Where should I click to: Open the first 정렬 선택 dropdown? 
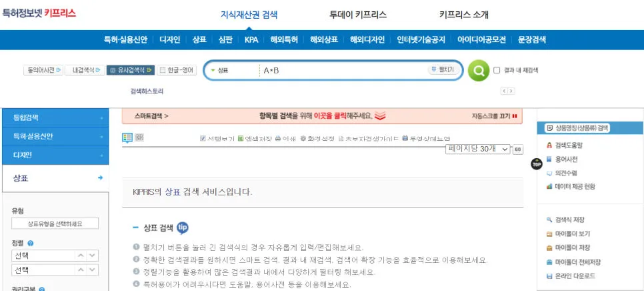pyautogui.click(x=55, y=256)
